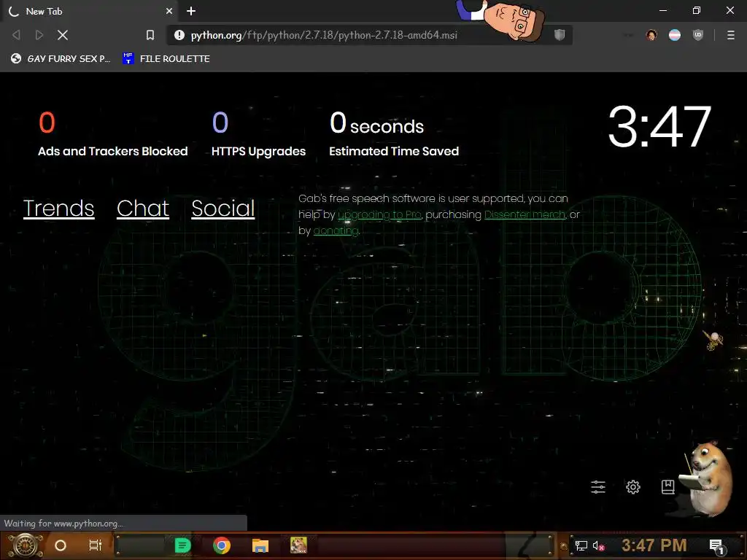Follow the upgrading to Pro link

pyautogui.click(x=379, y=215)
